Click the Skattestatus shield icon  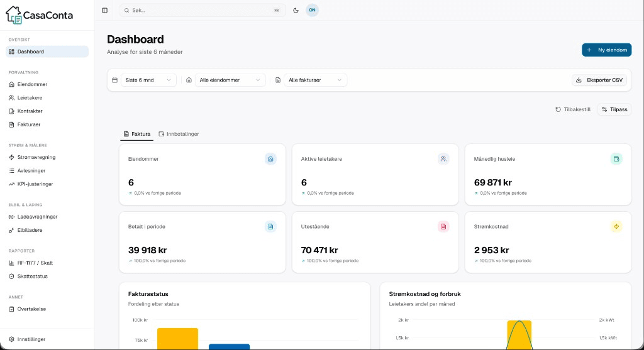(x=11, y=276)
